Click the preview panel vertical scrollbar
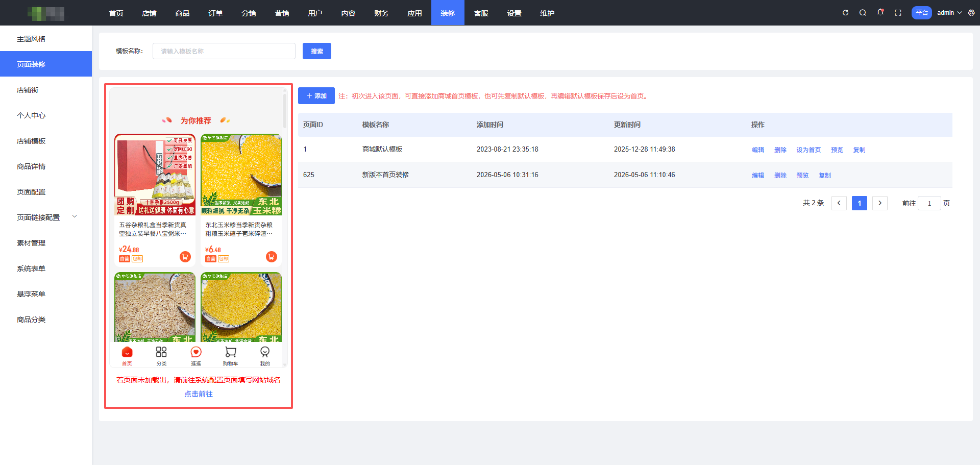Viewport: 980px width, 465px height. [x=285, y=110]
